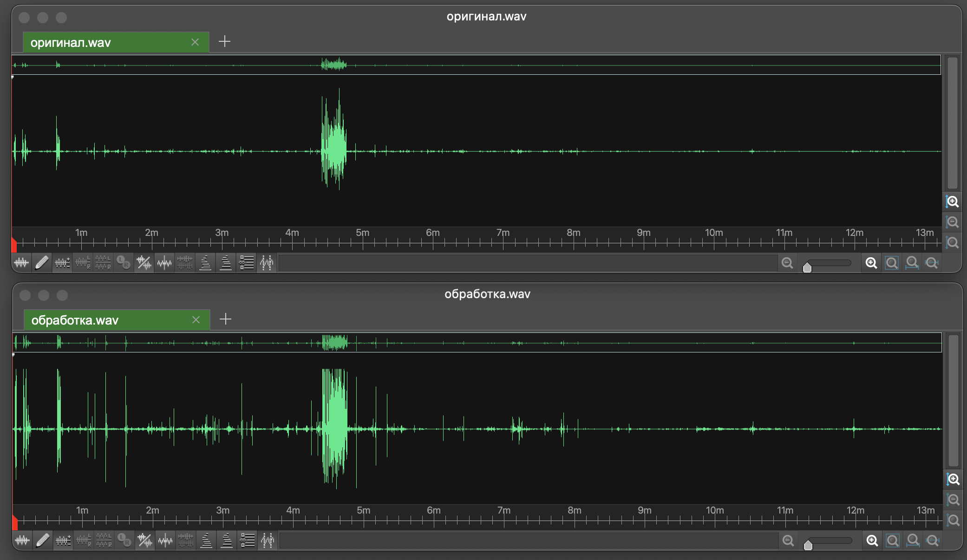Click the horizontal zoom out magnifier in обработка.wav
The height and width of the screenshot is (560, 967).
(788, 541)
